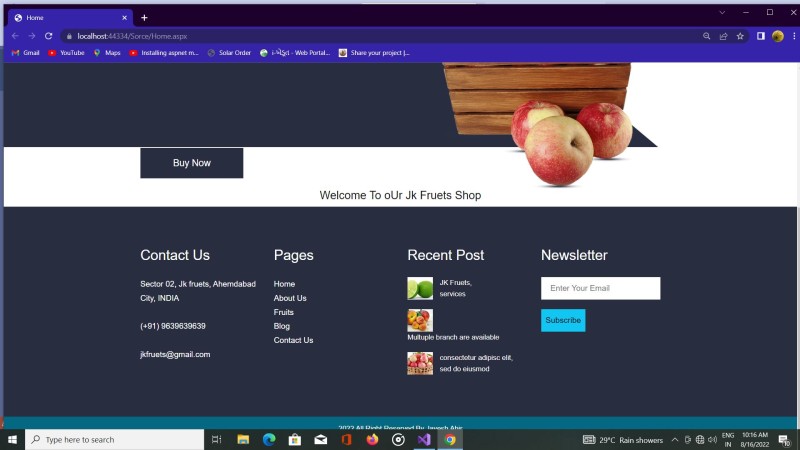The height and width of the screenshot is (450, 800).
Task: Show hidden system tray icons
Action: (x=674, y=439)
